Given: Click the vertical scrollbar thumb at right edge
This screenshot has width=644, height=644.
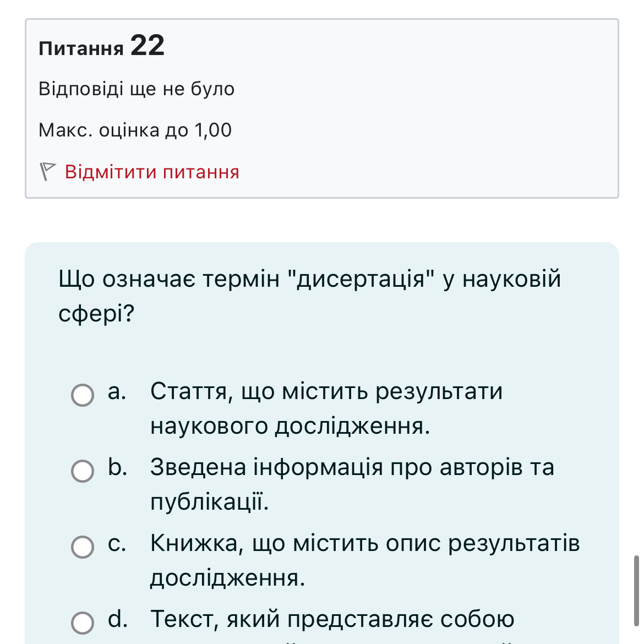Looking at the screenshot, I should pyautogui.click(x=636, y=590).
